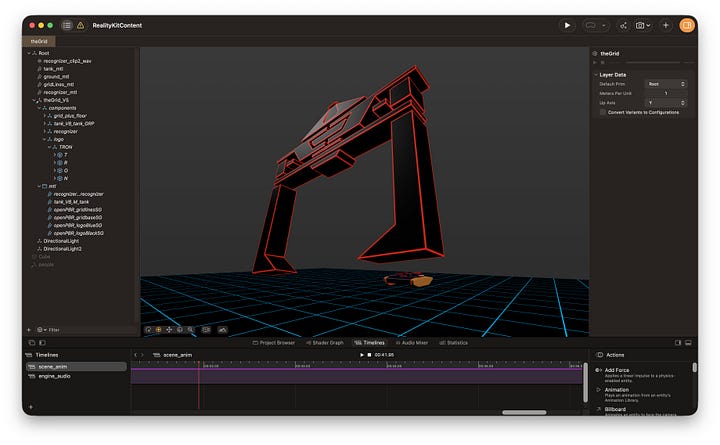Open the Up Axis Y dropdown
720x445 pixels.
[666, 102]
